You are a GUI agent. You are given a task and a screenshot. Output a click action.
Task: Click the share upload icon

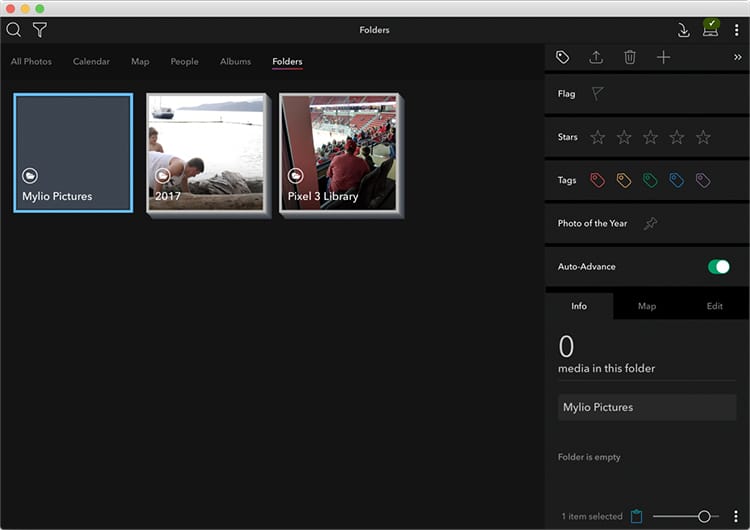pos(596,57)
